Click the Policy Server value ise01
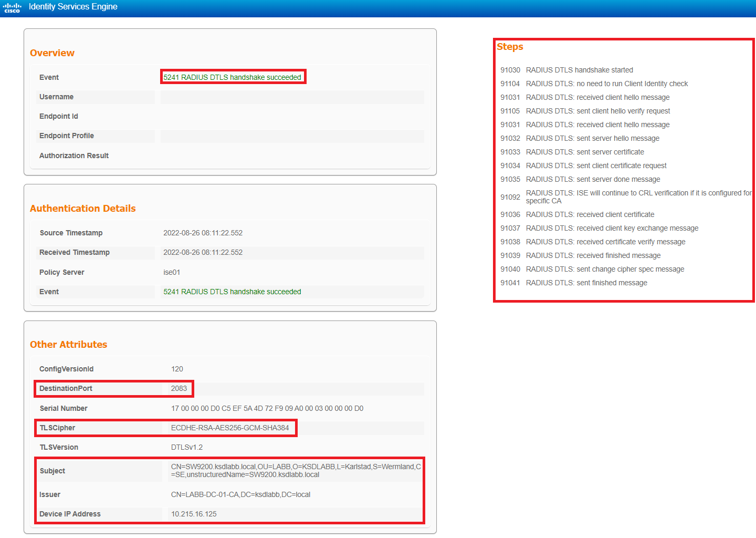 tap(172, 272)
